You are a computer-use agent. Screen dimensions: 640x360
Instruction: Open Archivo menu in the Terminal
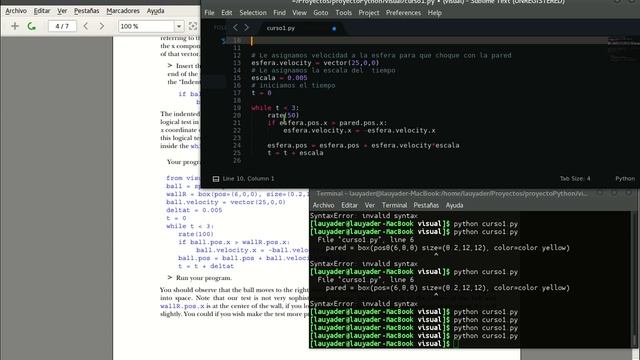[323, 205]
